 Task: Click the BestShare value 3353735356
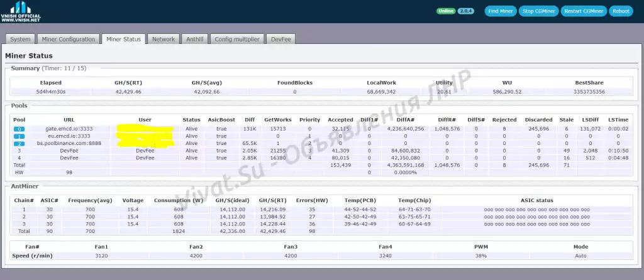point(589,92)
